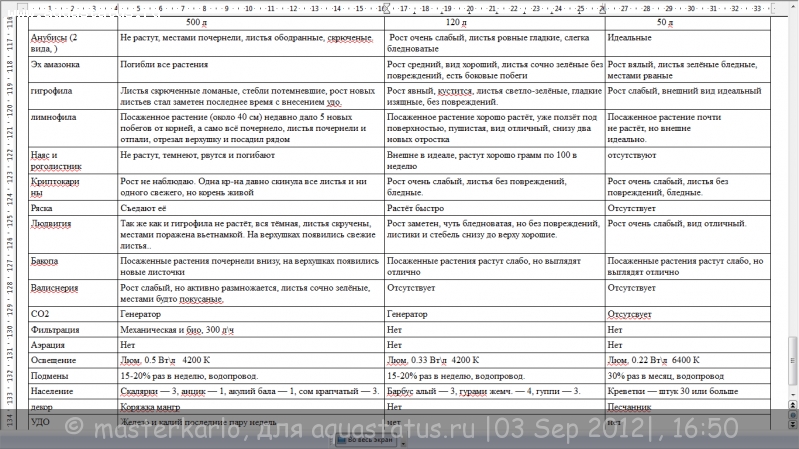Click the misspelled Отсутсвует in the CO2 row
The height and width of the screenshot is (449, 799).
(x=629, y=314)
